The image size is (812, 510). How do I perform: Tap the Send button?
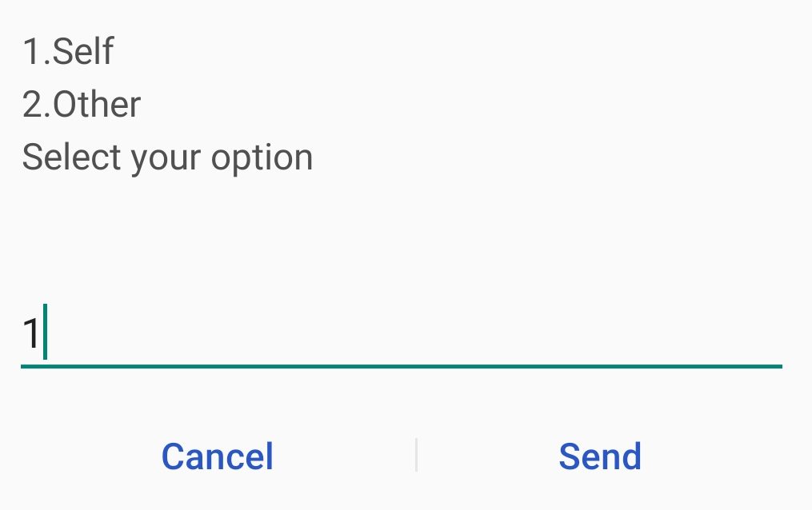pyautogui.click(x=599, y=456)
